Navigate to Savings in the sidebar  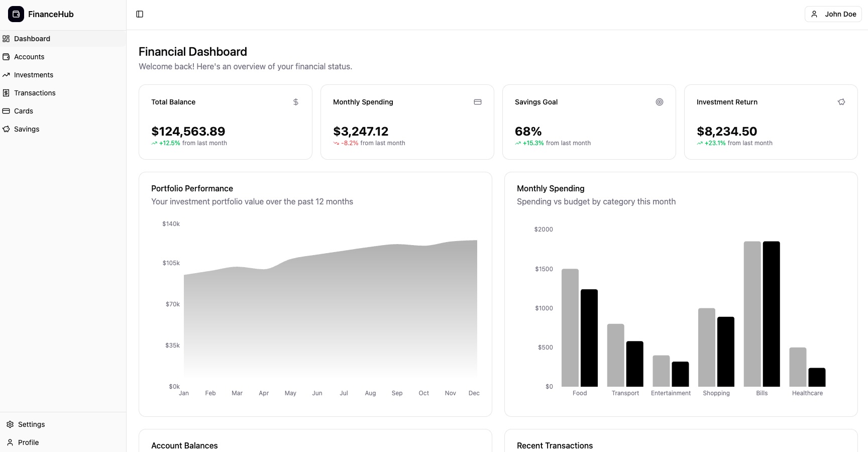tap(27, 129)
